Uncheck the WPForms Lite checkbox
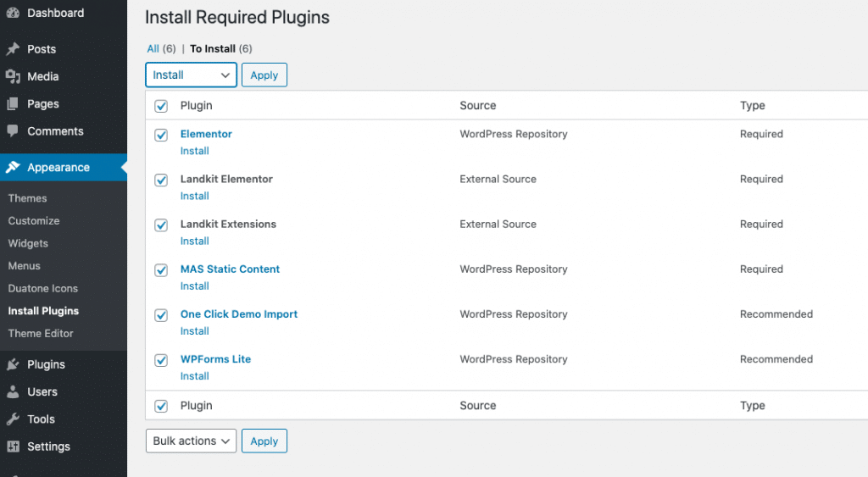The image size is (868, 477). pos(161,360)
